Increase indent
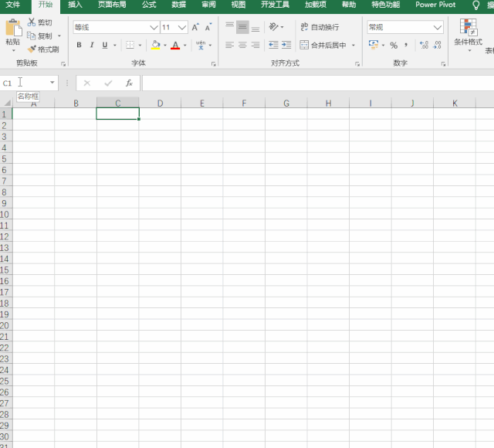Screen dimensions: 494x448 coord(286,45)
